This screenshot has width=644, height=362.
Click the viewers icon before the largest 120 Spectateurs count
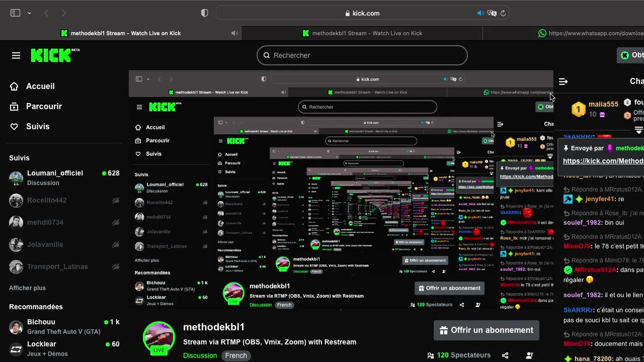(x=431, y=355)
